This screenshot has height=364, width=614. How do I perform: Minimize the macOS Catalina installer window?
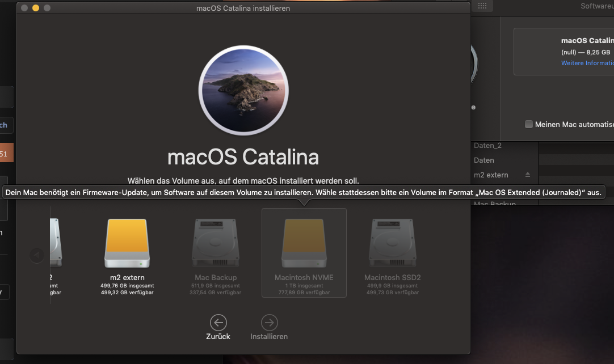(x=36, y=8)
